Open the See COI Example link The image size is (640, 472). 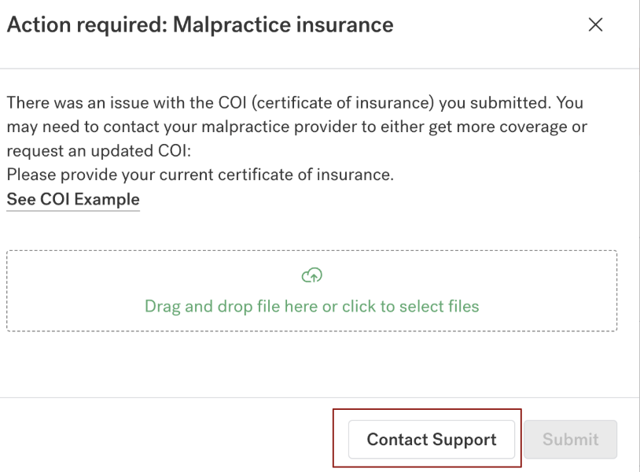tap(73, 199)
